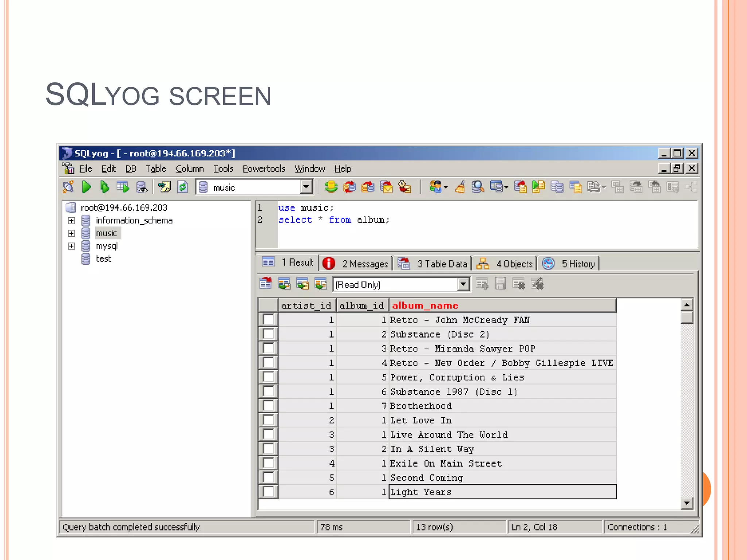This screenshot has width=747, height=560.
Task: Expand the information_schema database node
Action: 71,221
